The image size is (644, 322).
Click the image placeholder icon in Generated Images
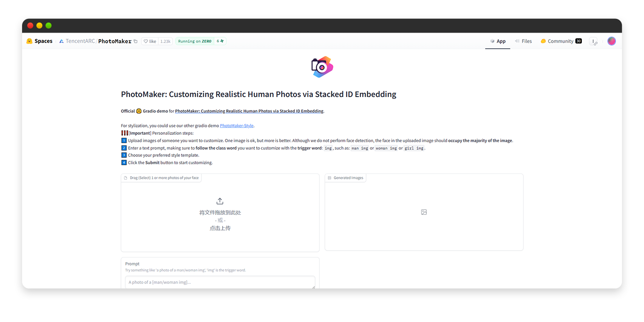pyautogui.click(x=424, y=212)
